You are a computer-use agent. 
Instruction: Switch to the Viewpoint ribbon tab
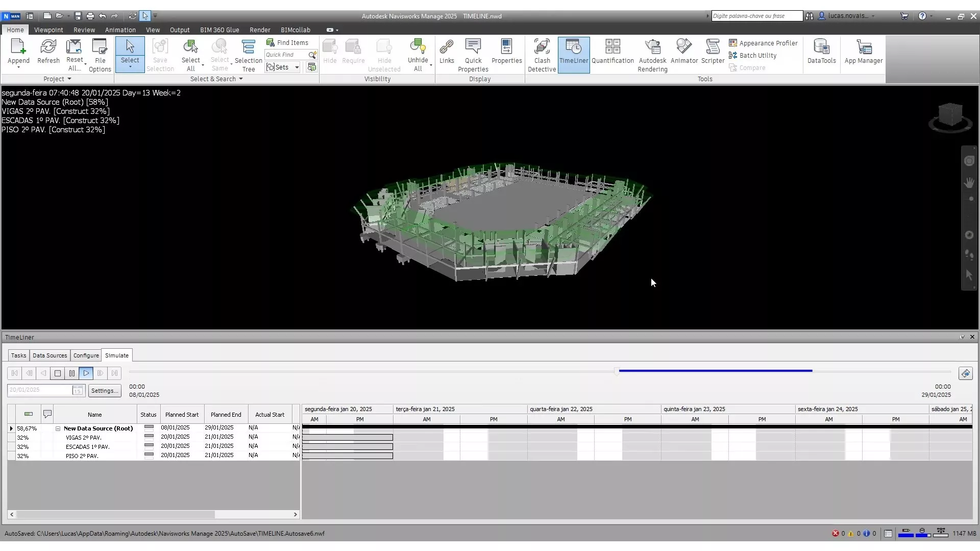pos(48,30)
